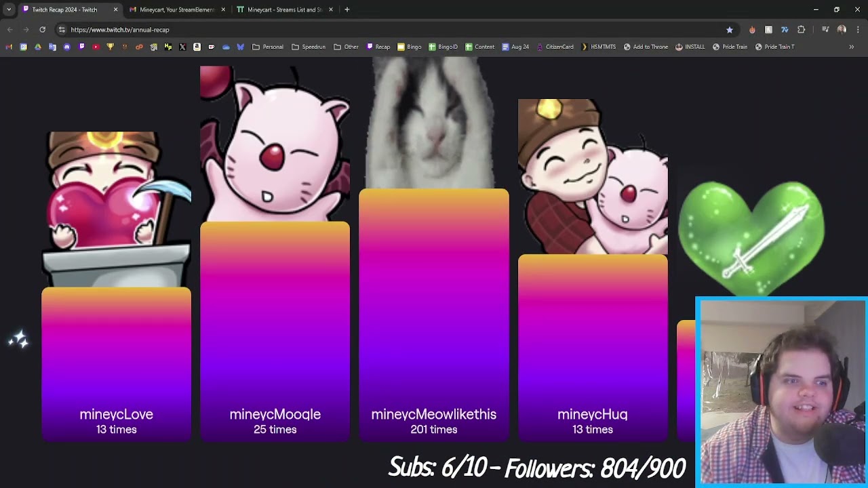
Task: Click the mineycHug emote image
Action: 593,176
